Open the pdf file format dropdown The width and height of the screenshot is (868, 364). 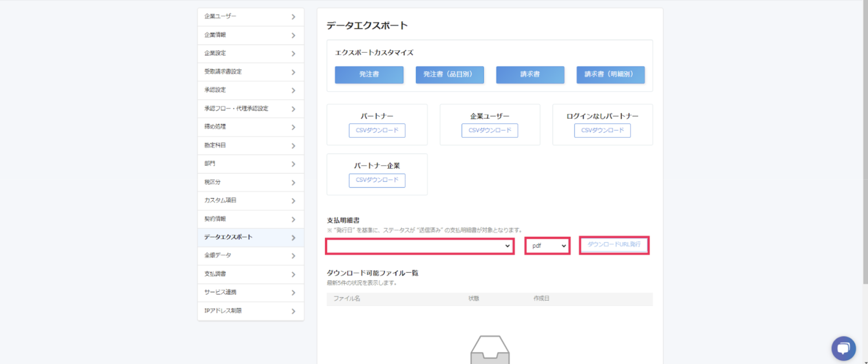tap(547, 246)
